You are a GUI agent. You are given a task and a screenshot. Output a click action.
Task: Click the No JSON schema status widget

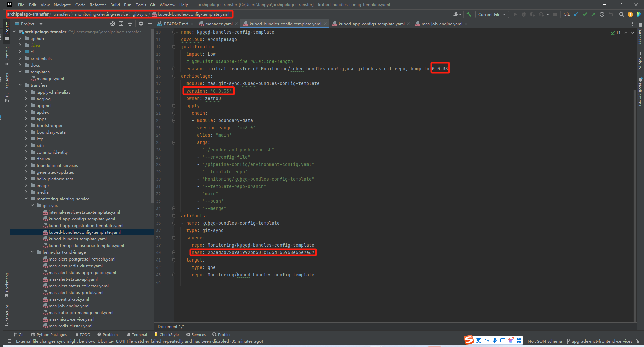tap(545, 341)
